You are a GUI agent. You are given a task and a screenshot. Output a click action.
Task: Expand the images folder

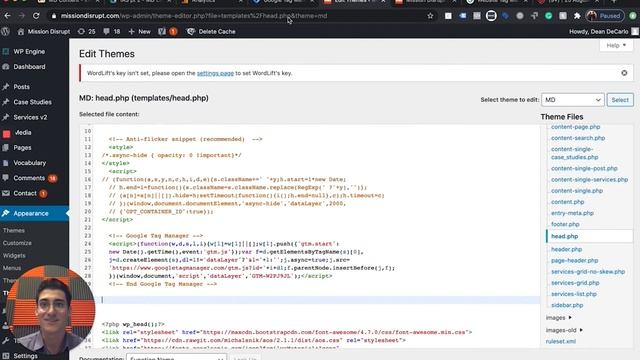coord(558,318)
